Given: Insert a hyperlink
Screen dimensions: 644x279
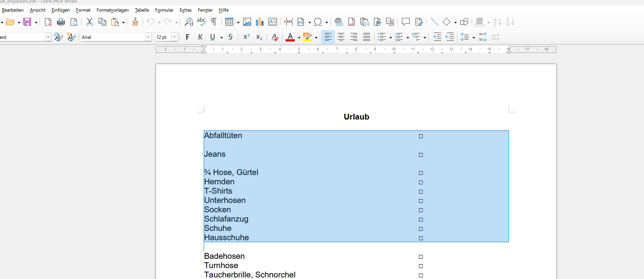Looking at the screenshot, I should tap(339, 22).
